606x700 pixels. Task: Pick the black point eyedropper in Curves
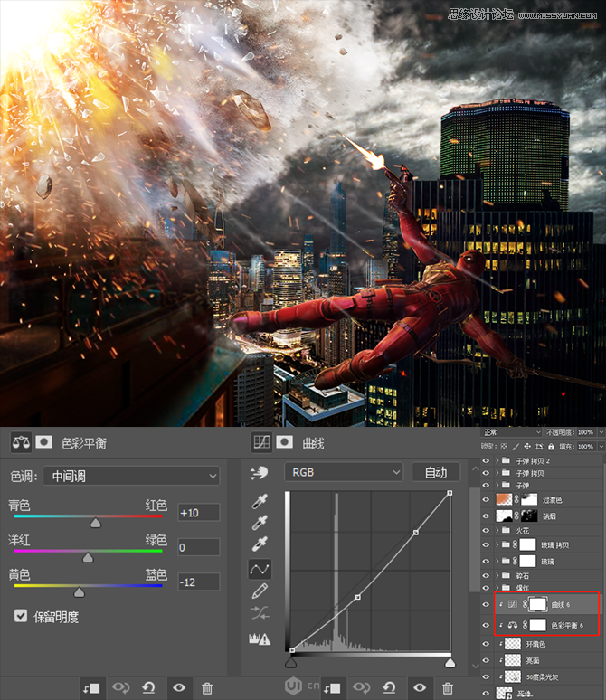(x=260, y=501)
